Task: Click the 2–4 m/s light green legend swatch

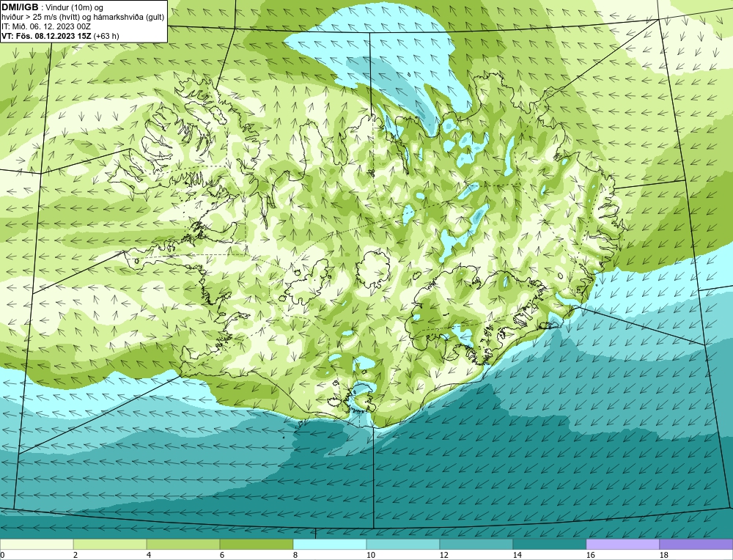Action: (110, 544)
